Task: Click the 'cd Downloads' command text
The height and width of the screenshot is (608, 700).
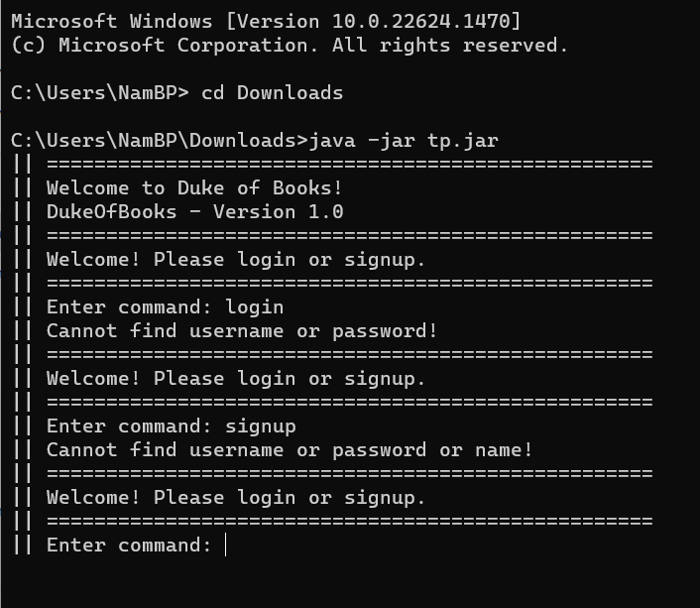Action: click(x=273, y=93)
